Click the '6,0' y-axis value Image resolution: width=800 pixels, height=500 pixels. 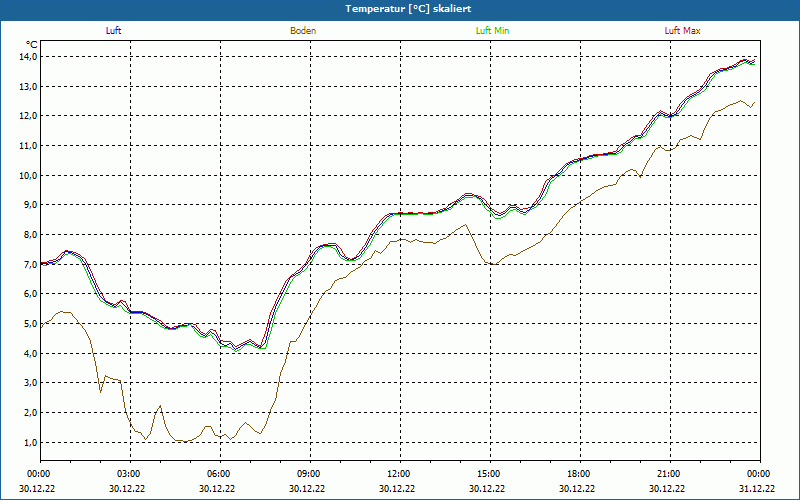31,294
